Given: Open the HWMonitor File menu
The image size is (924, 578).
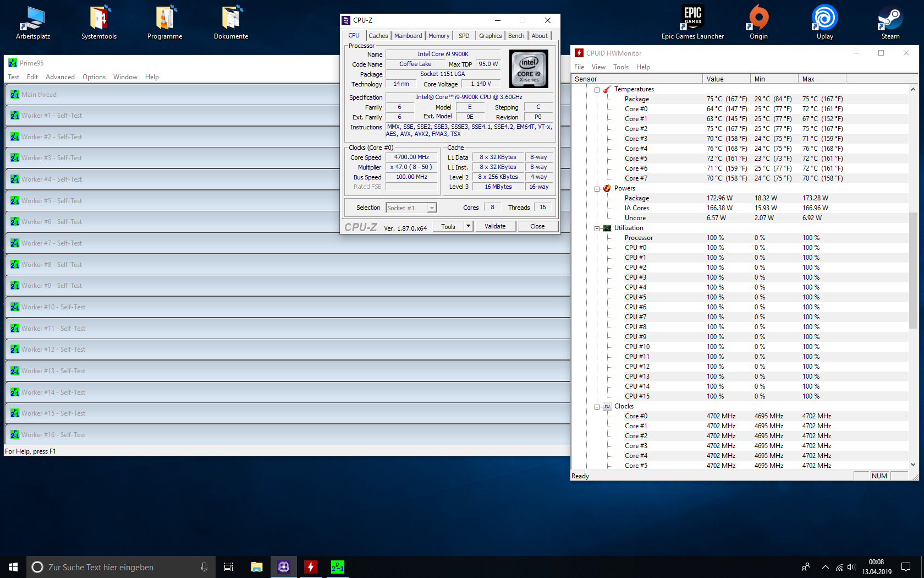Looking at the screenshot, I should click(579, 67).
